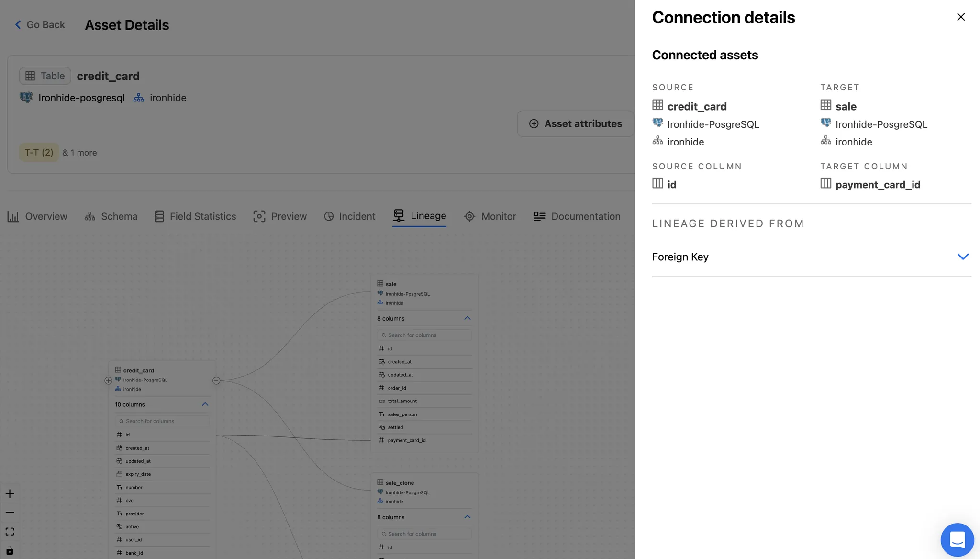980x559 pixels.
Task: Toggle the canvas lock icon
Action: (10, 550)
